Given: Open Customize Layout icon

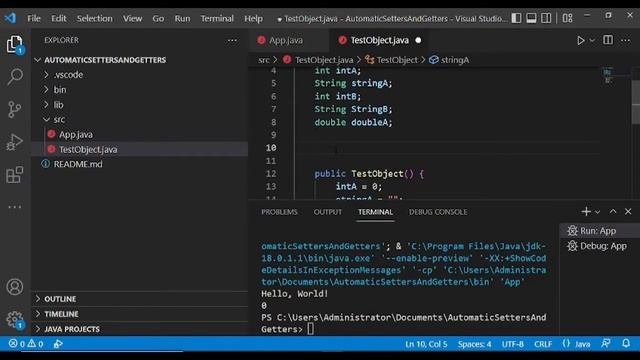Looking at the screenshot, I should click(x=567, y=18).
